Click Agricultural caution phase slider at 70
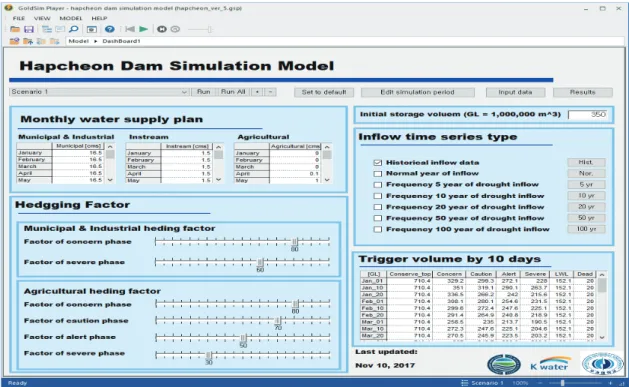Image resolution: width=629 pixels, height=387 pixels. 278,320
